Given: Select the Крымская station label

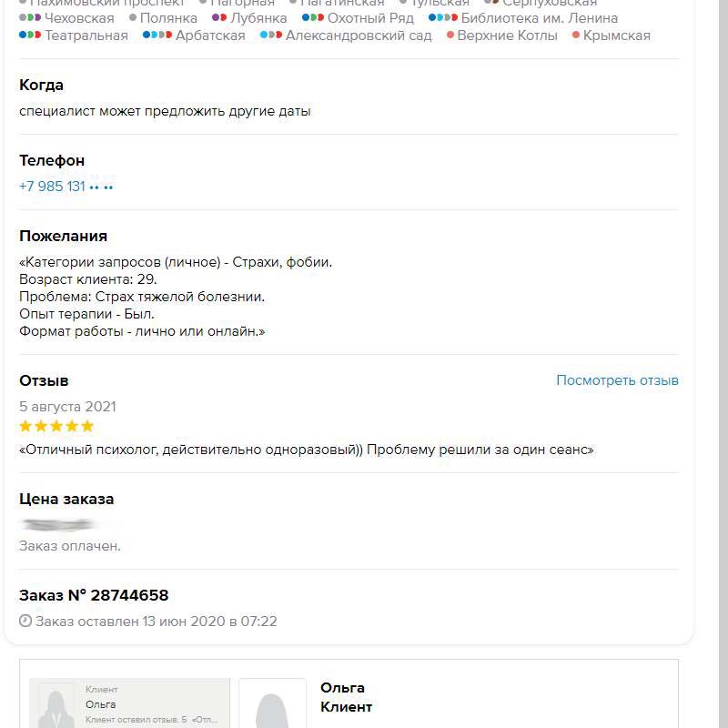Looking at the screenshot, I should coord(616,35).
